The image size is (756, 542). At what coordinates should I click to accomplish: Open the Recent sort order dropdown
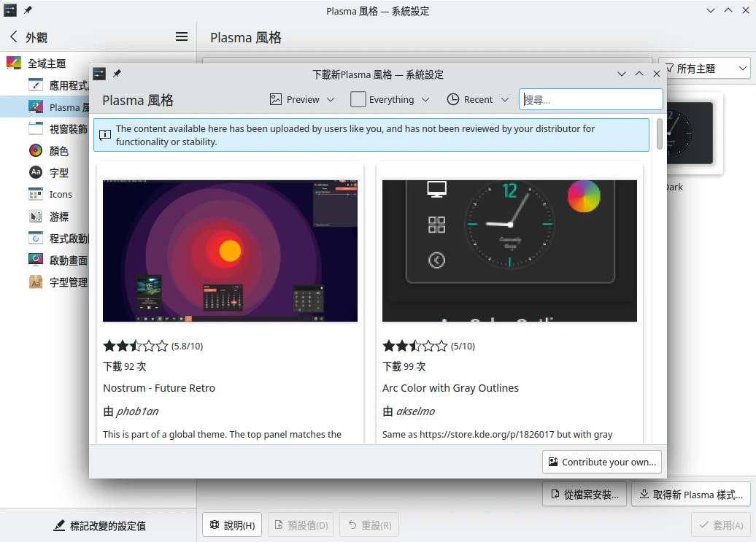(x=478, y=100)
